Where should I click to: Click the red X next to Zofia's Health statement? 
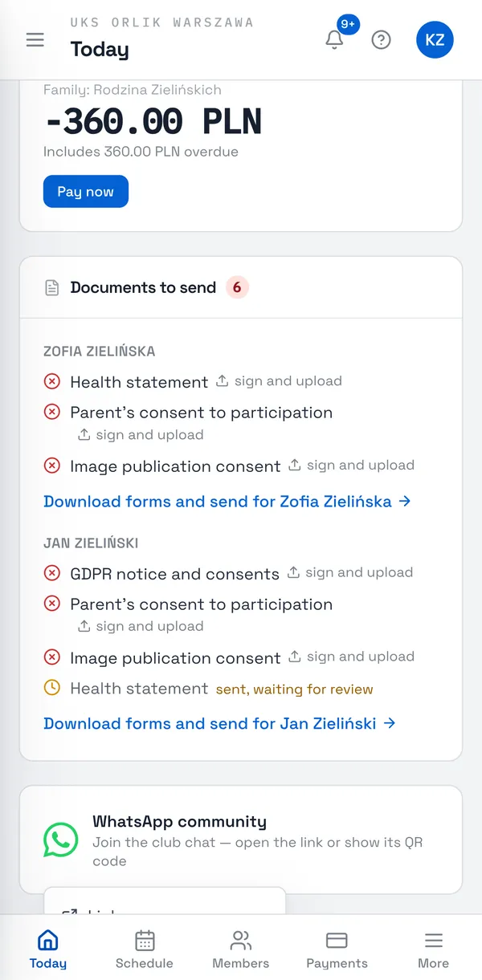coord(52,382)
